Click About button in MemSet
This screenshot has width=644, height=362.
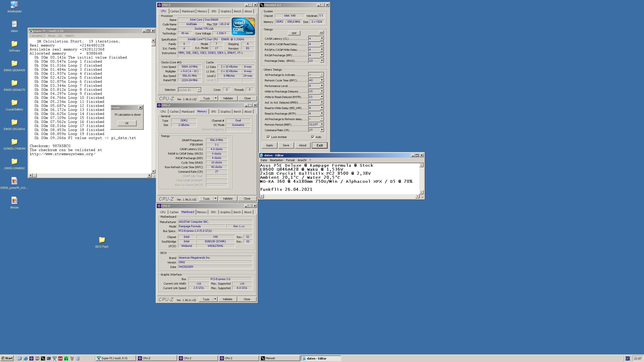(x=302, y=145)
